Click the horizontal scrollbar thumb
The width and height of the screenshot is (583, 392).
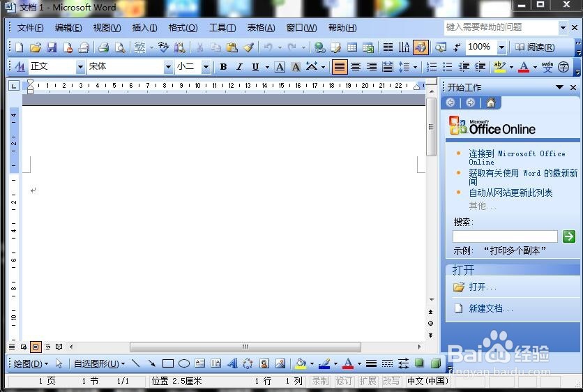click(245, 347)
